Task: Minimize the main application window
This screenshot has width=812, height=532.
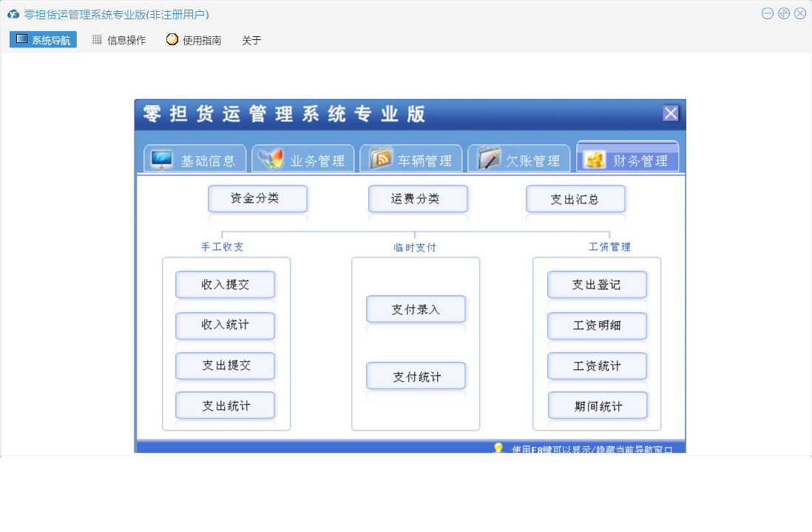Action: click(768, 13)
